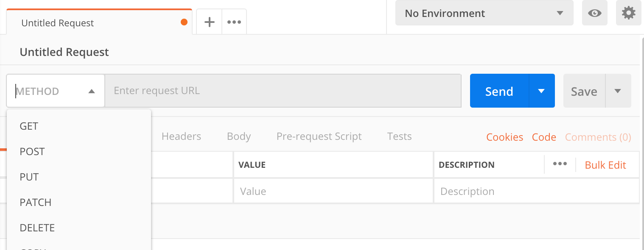Collapse the METHOD dropdown
This screenshot has width=644, height=250.
(92, 91)
